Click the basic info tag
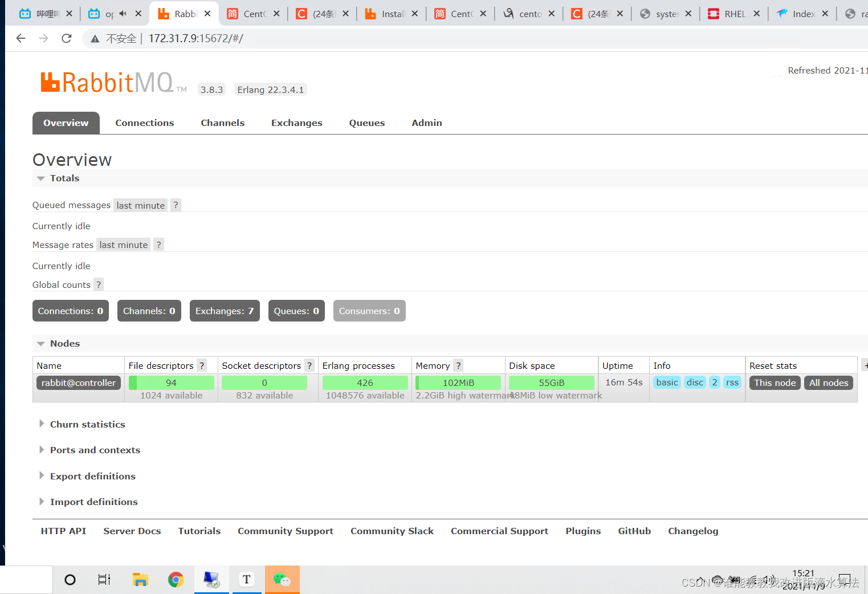Screen dimensions: 868x594 [667, 383]
